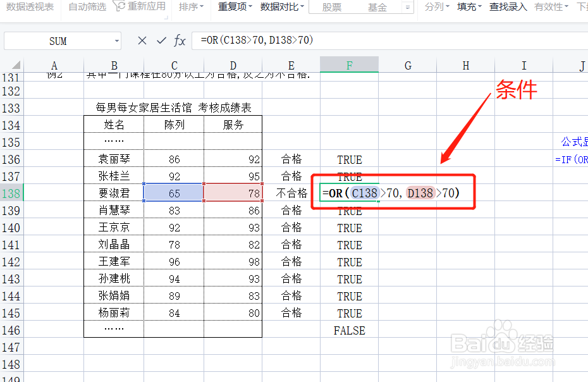
Task: Confirm the formula with the checkmark icon
Action: tap(161, 40)
